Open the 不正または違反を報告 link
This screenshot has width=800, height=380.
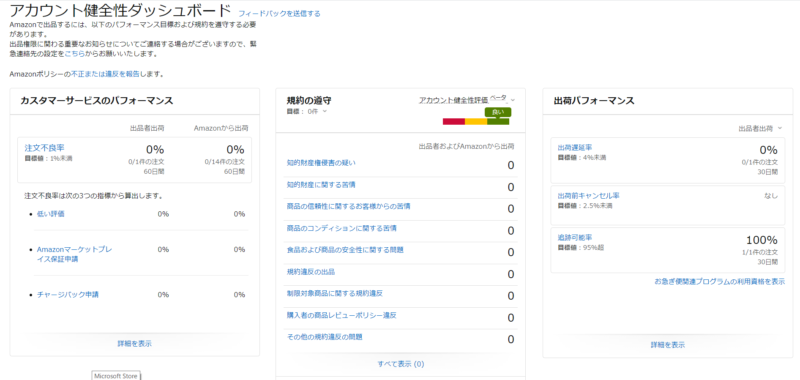(x=105, y=74)
